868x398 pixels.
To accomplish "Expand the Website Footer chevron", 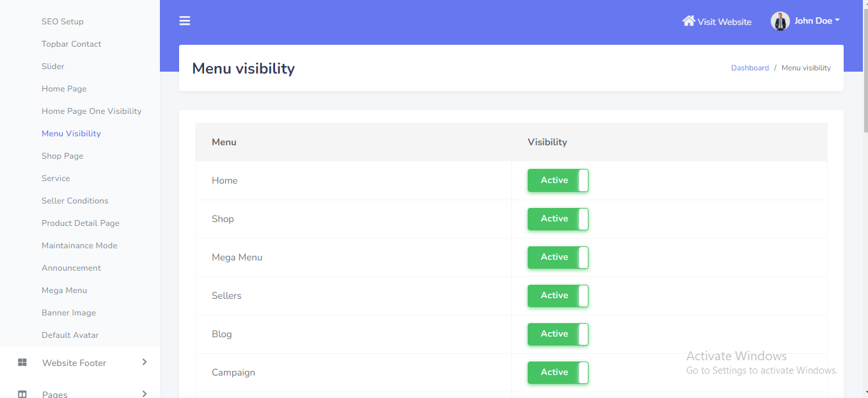I will [145, 362].
